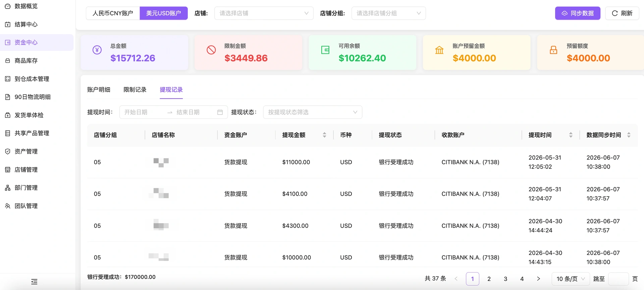Collapse the sidebar with the bottom menu icon
The width and height of the screenshot is (644, 290).
coord(34,282)
